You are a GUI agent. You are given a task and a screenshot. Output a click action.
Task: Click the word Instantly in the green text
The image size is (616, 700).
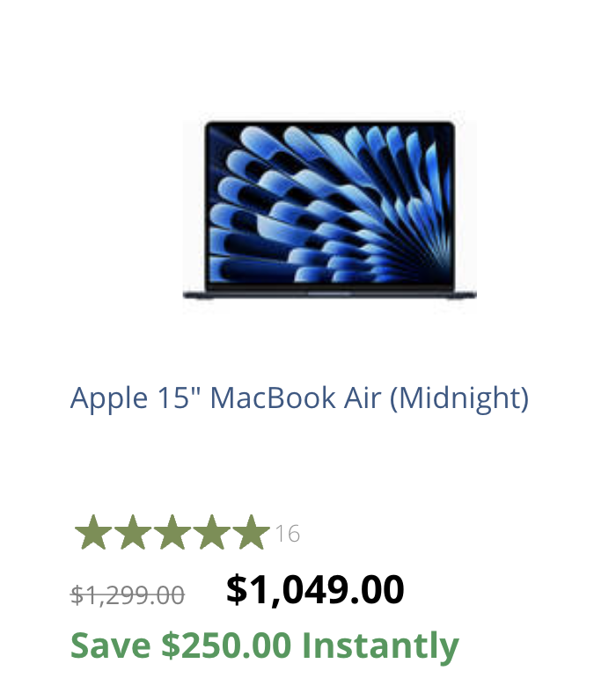pos(380,647)
